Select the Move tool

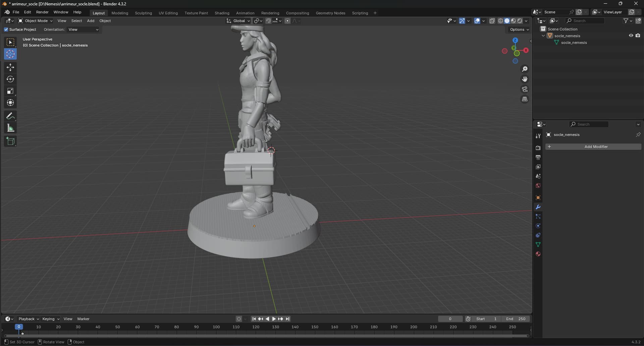10,67
